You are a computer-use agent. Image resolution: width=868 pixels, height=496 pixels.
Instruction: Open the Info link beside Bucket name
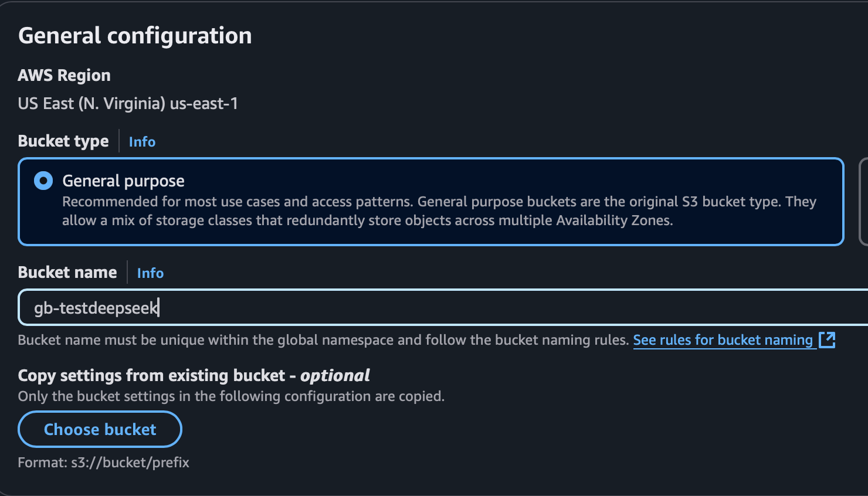150,273
